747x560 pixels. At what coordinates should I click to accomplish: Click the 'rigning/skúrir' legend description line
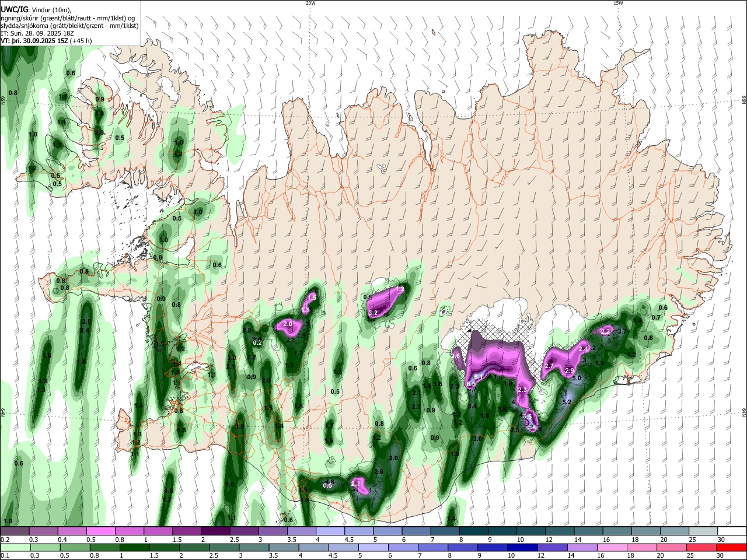click(x=68, y=17)
